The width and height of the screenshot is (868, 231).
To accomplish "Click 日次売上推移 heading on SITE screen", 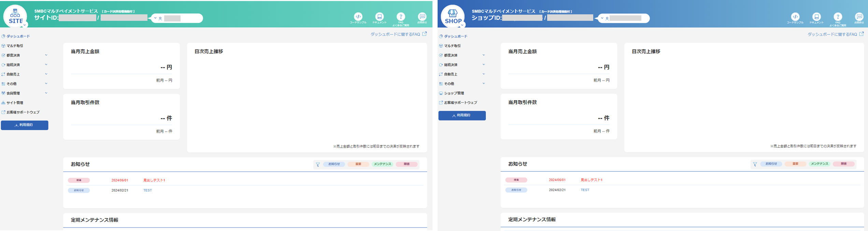I will [x=209, y=52].
